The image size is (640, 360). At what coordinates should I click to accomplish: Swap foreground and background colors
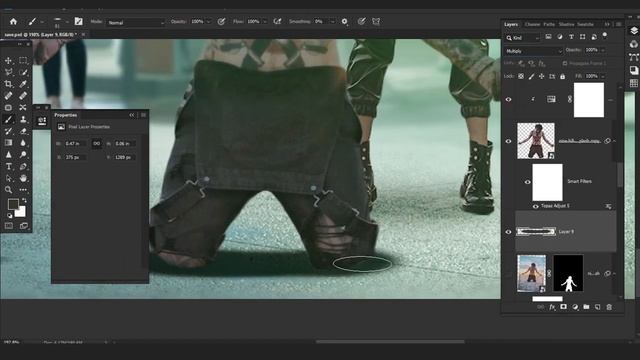24,200
